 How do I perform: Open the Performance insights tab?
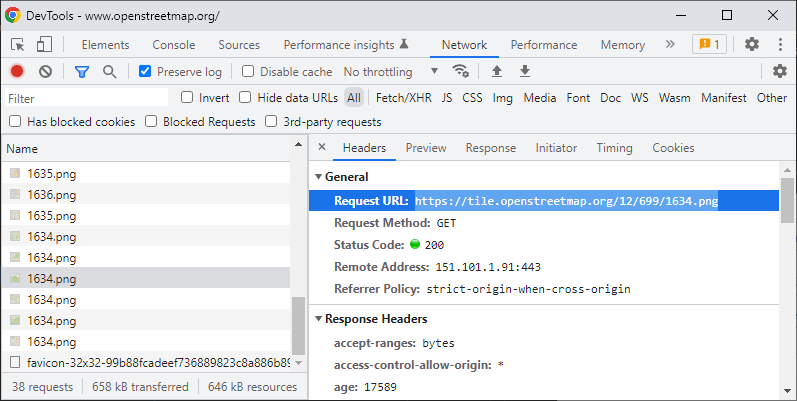click(346, 45)
